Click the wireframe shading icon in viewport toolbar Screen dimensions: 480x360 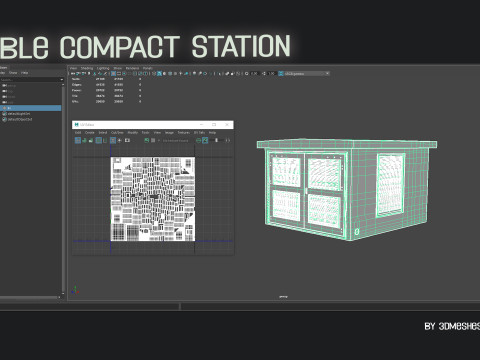(x=154, y=73)
